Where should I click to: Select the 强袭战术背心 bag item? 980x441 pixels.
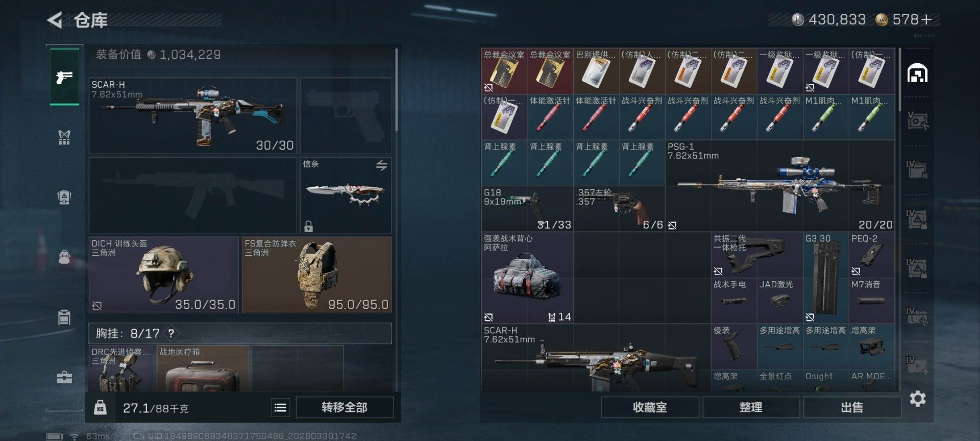coord(527,278)
